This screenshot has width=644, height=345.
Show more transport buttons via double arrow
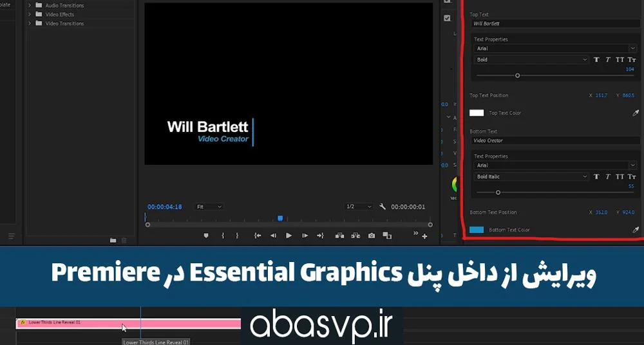415,233
